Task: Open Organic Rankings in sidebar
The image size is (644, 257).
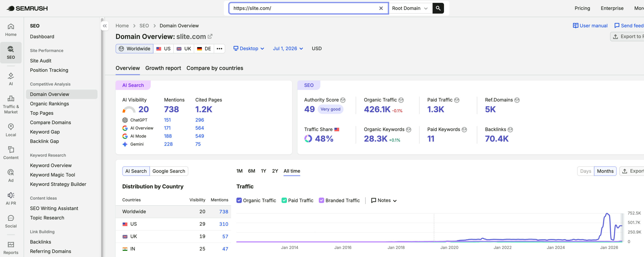Action: [x=49, y=104]
